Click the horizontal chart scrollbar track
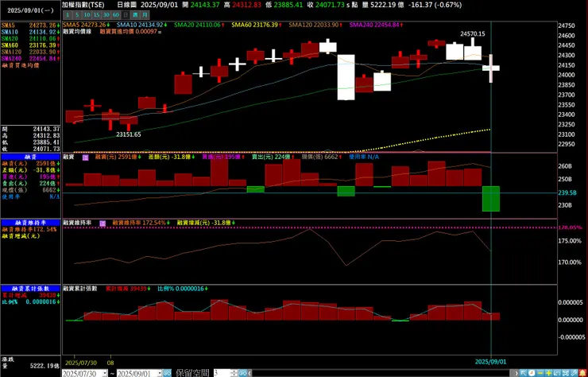 pos(382,373)
